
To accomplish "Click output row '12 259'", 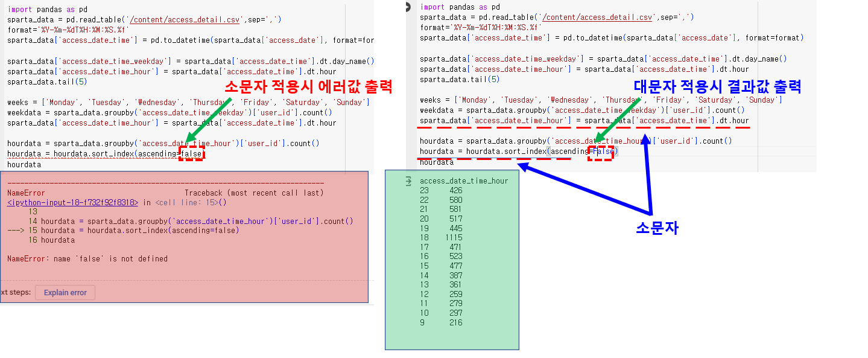I will (441, 294).
